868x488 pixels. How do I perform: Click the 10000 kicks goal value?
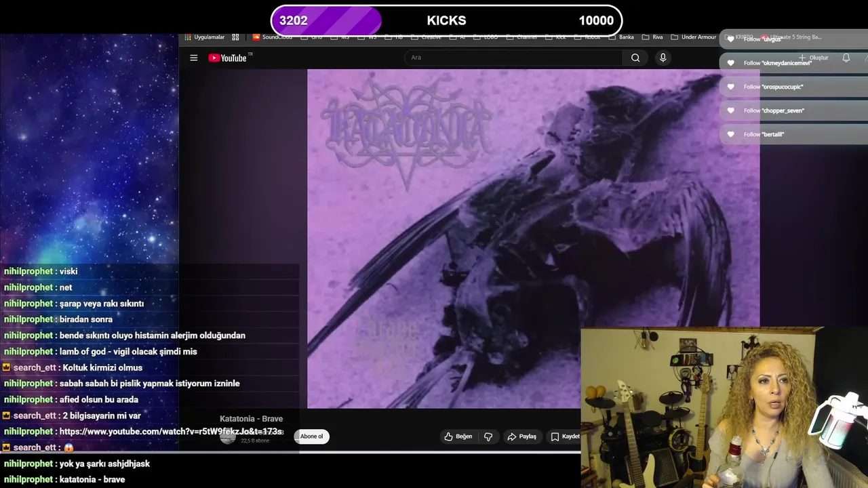[596, 20]
